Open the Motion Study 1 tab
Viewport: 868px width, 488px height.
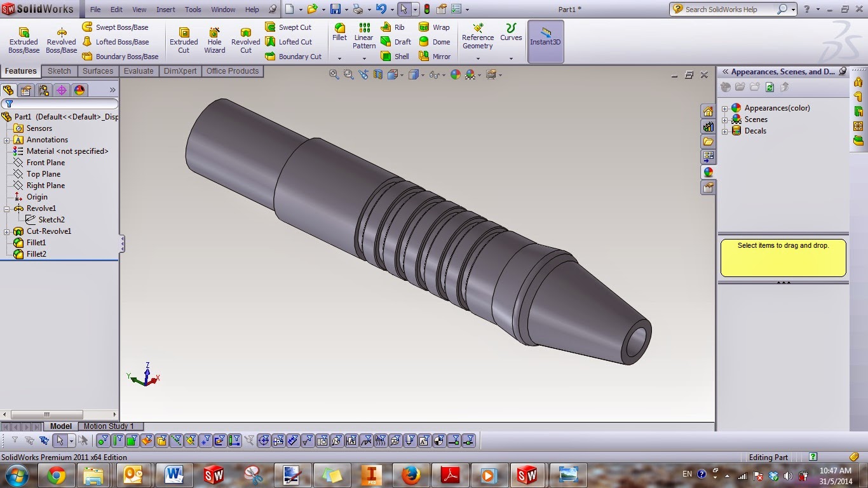(x=109, y=426)
